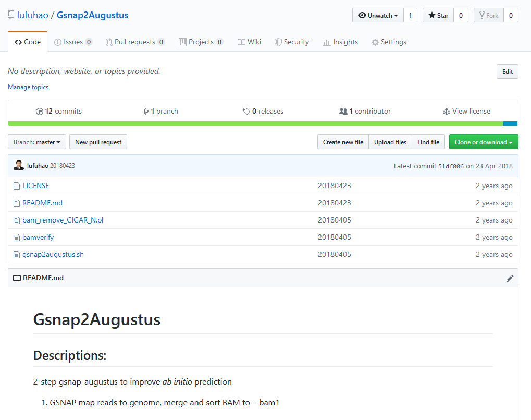The height and width of the screenshot is (420, 531).
Task: Open bam_remove_CIGAR_N.pl
Action: 63,220
